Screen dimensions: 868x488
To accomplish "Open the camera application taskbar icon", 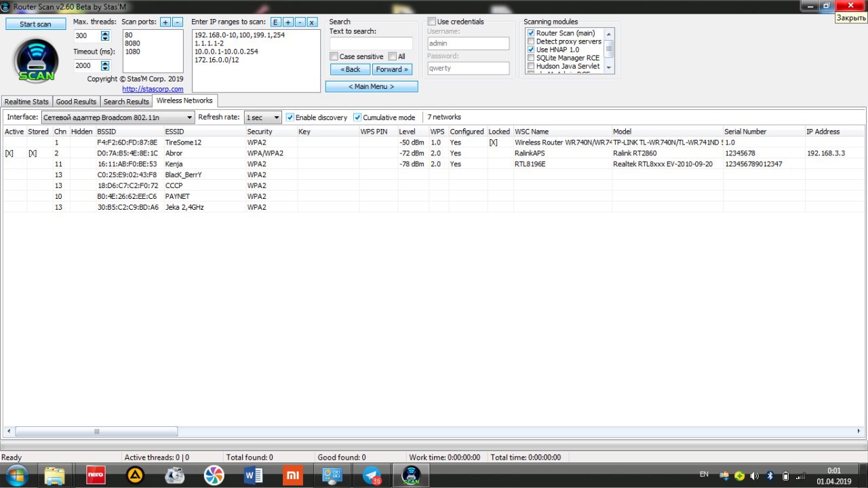I will [x=175, y=475].
